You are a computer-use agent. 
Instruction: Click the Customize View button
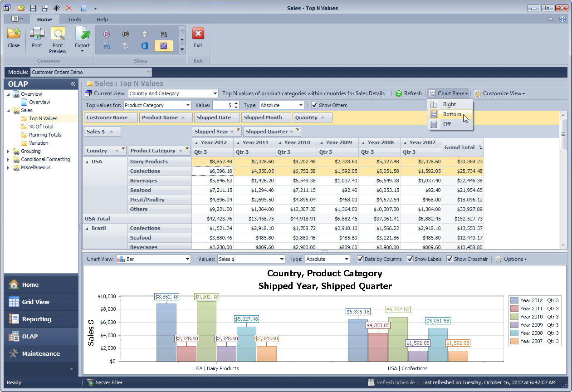pyautogui.click(x=500, y=93)
